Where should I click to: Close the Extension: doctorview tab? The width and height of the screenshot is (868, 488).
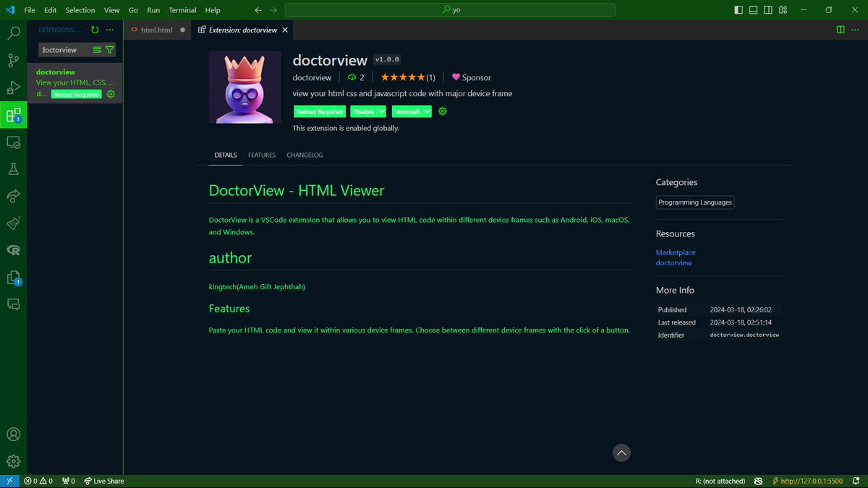(285, 30)
